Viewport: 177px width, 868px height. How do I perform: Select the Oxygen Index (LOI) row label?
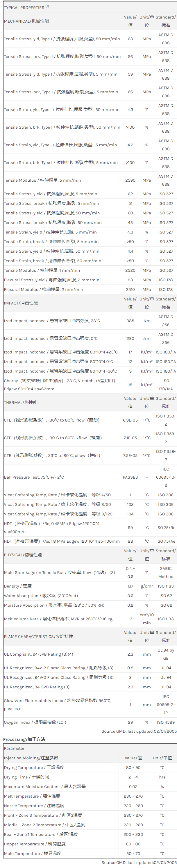pyautogui.click(x=35, y=722)
